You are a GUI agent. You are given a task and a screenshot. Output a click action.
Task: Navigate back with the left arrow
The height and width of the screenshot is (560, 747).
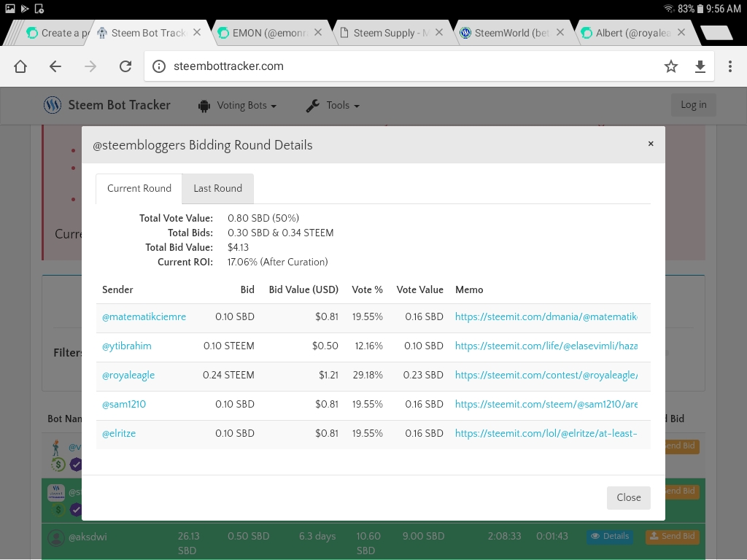pos(55,66)
